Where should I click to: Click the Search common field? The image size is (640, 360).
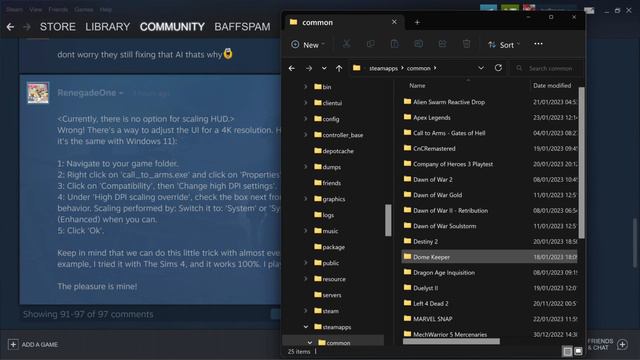[x=547, y=68]
